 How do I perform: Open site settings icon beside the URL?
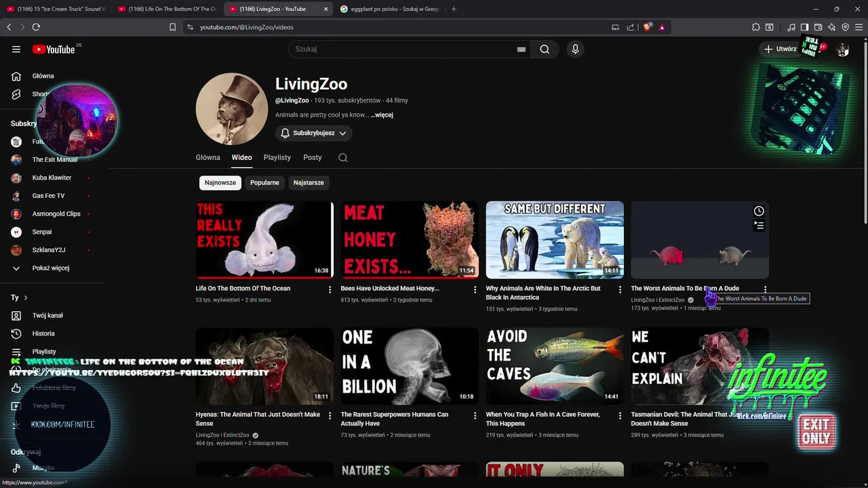tap(190, 27)
